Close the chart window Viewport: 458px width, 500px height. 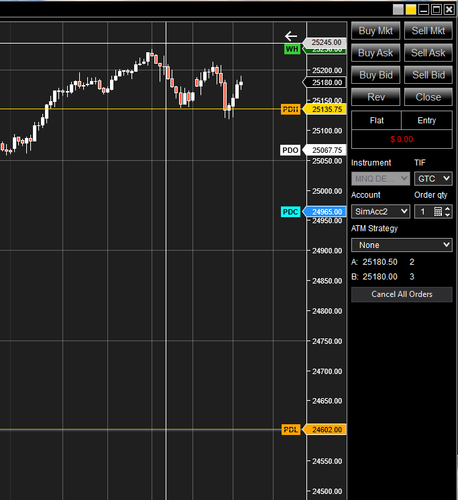pos(449,10)
